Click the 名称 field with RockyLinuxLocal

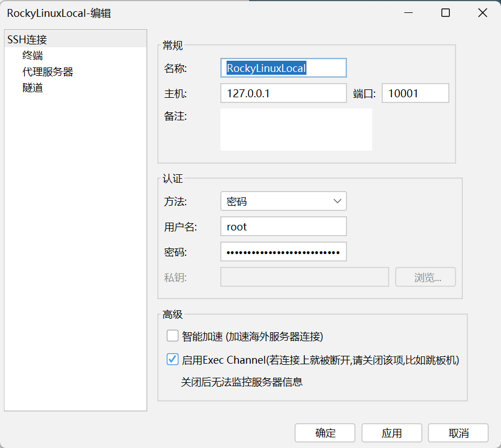pyautogui.click(x=283, y=67)
